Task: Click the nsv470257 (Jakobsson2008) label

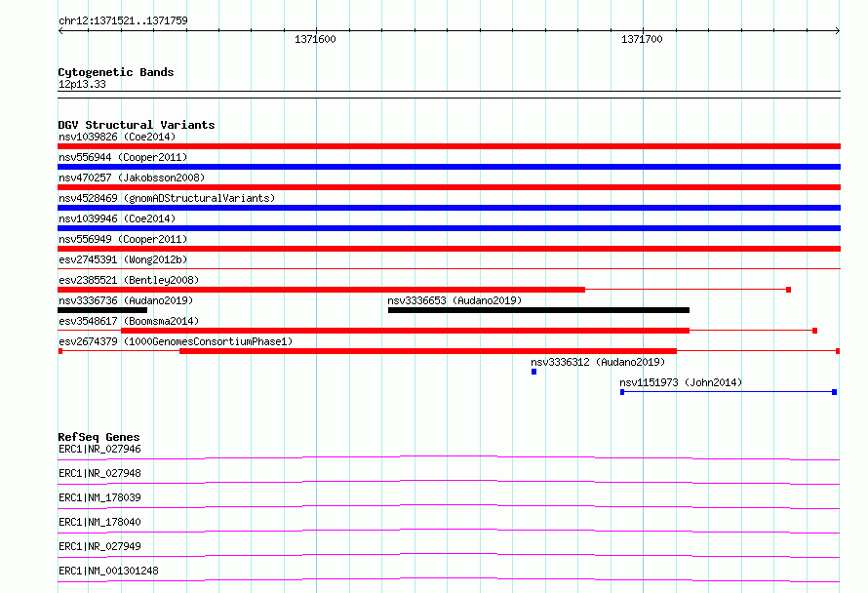Action: (132, 178)
